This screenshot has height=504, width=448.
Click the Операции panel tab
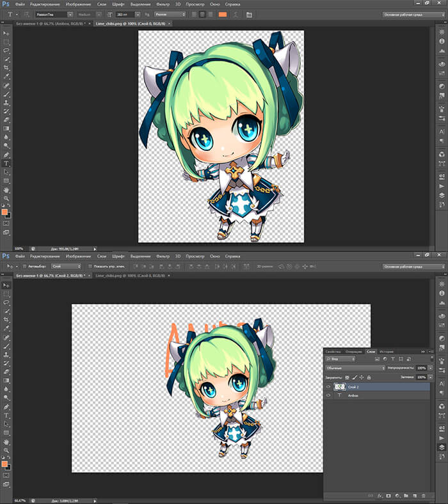click(x=353, y=352)
